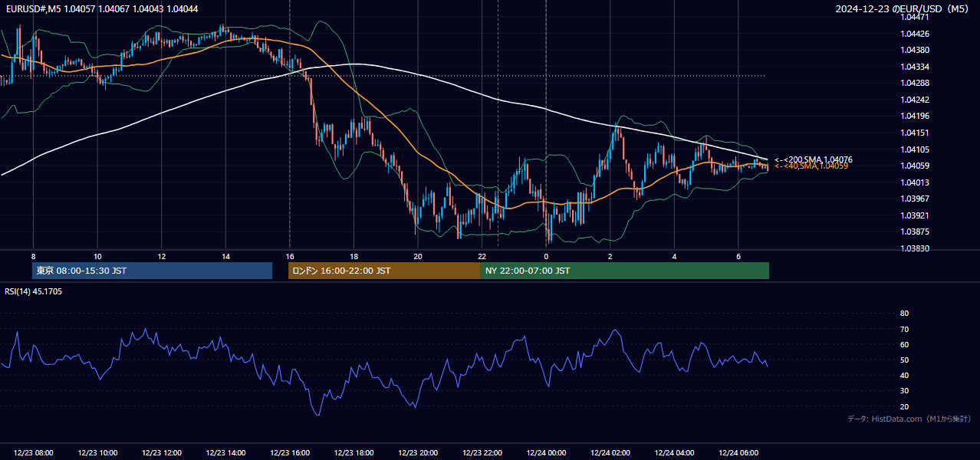Click price axis label 1.03875

coord(915,232)
